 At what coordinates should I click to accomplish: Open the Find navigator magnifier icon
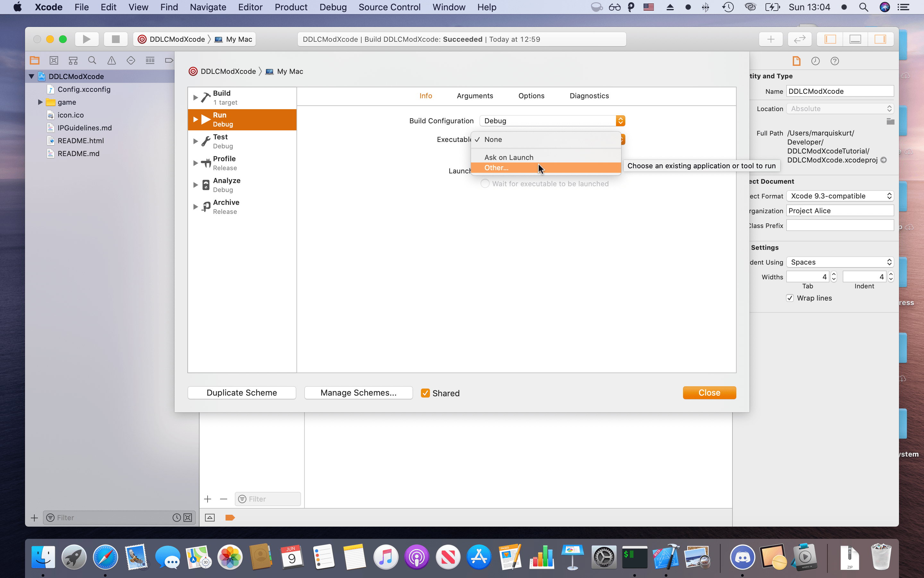(x=92, y=60)
